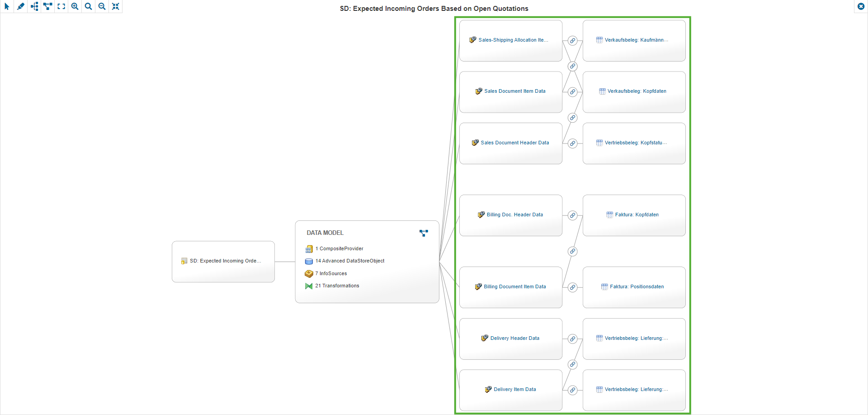Screen dimensions: 868x415
Task: Zoom out using the magnifier minus icon
Action: pos(102,6)
